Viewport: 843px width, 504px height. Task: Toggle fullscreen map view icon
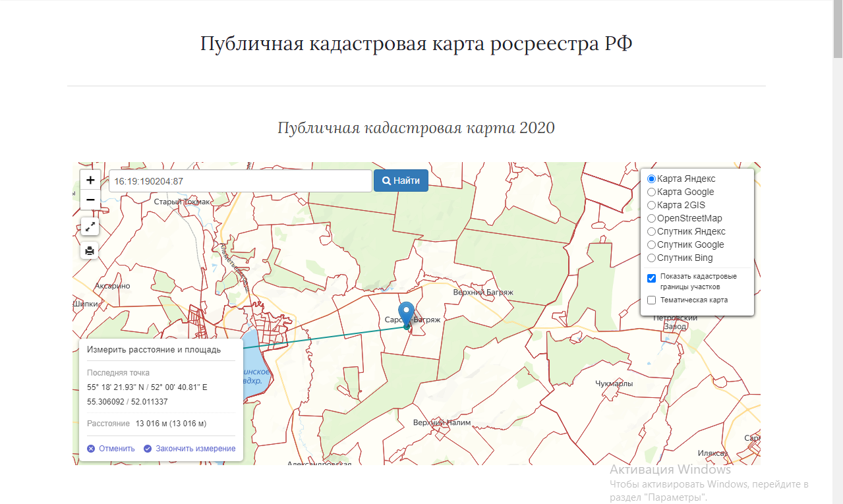(x=90, y=226)
